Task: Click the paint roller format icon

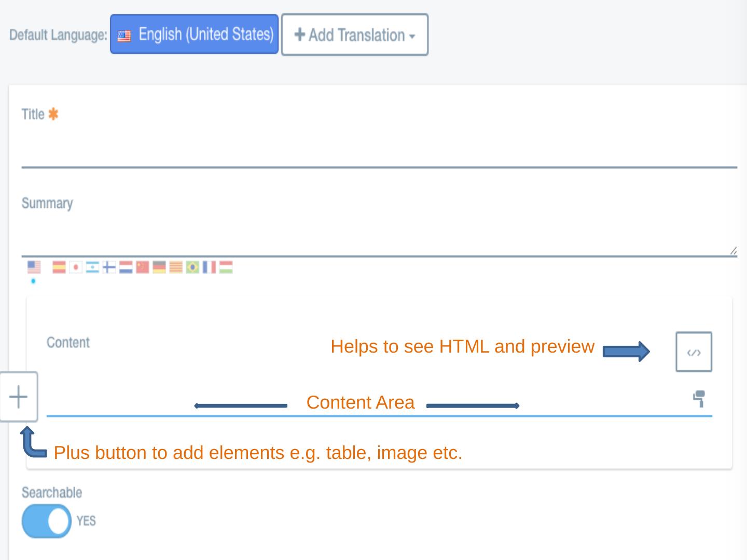Action: [x=699, y=399]
